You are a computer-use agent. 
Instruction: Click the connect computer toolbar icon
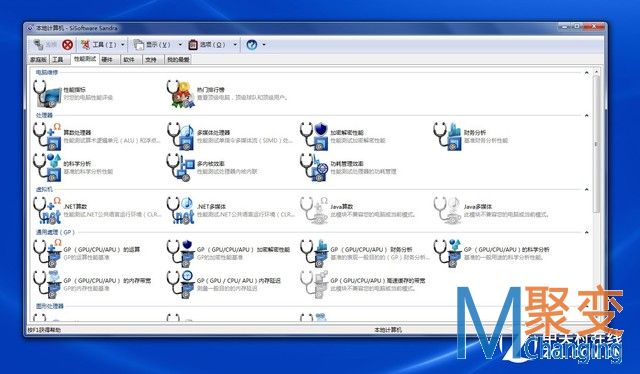(39, 45)
